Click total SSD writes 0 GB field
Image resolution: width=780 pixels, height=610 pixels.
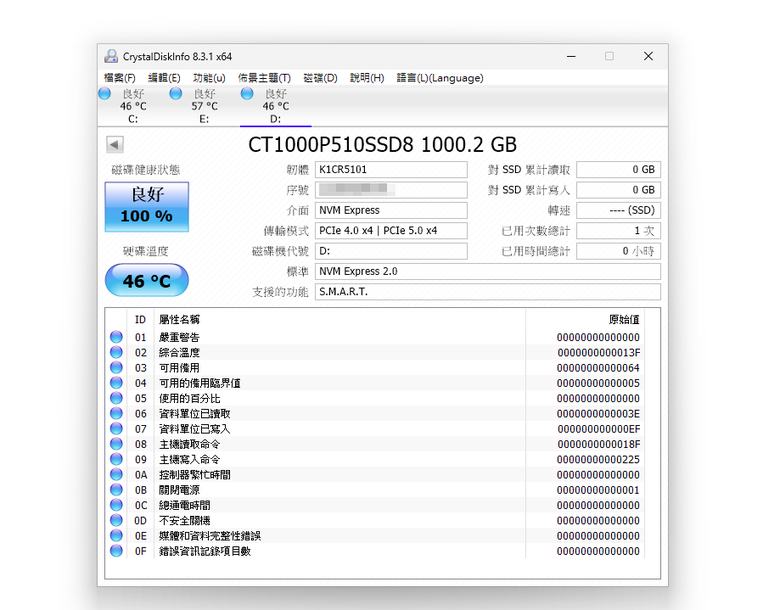tap(618, 190)
